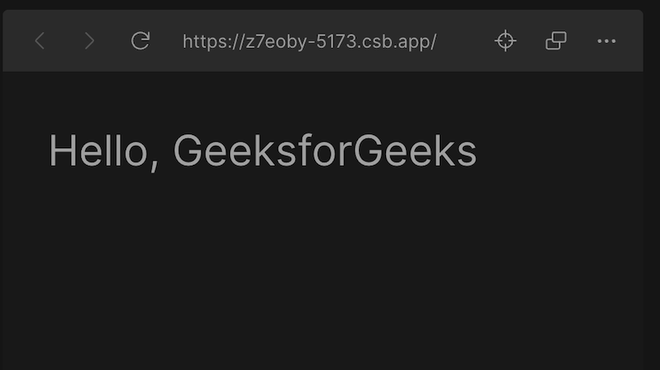The width and height of the screenshot is (660, 370).
Task: Reload the preview with the refresh icon
Action: [x=140, y=41]
